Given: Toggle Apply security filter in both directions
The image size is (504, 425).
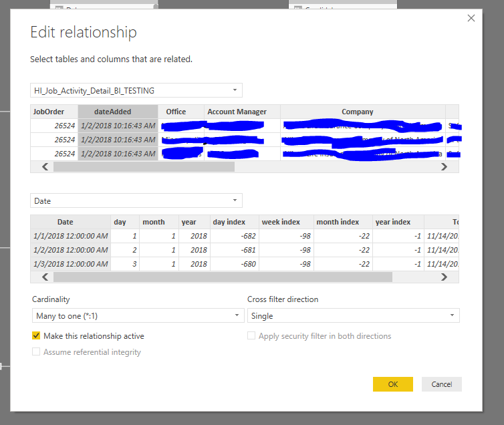Looking at the screenshot, I should pyautogui.click(x=251, y=335).
